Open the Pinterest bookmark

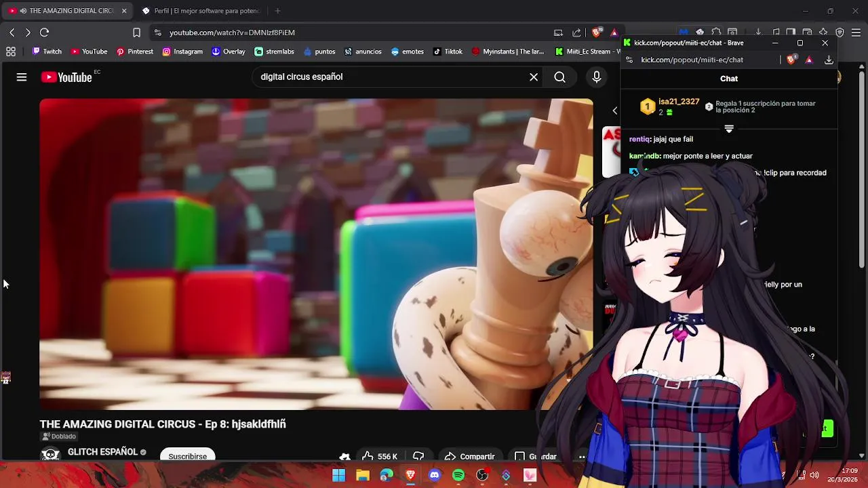point(134,52)
